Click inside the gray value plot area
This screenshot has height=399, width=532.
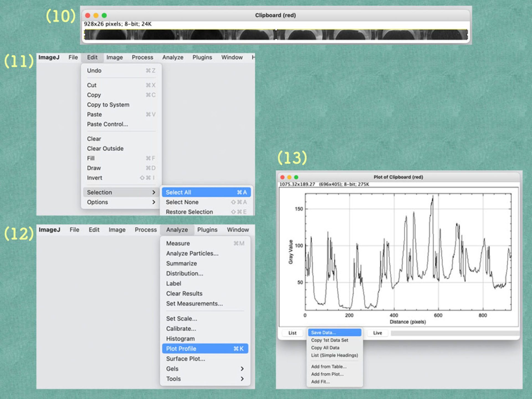[408, 252]
